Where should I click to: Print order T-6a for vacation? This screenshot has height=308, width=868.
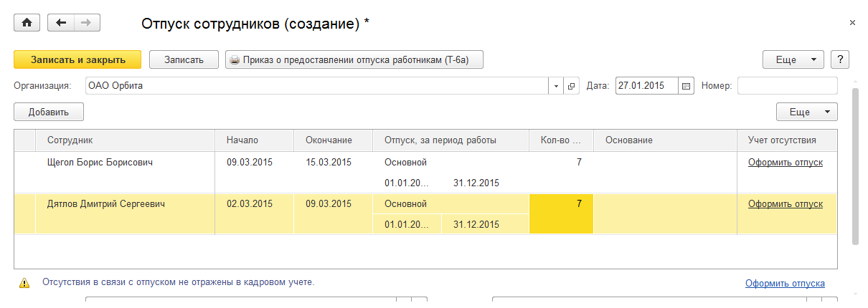click(354, 59)
